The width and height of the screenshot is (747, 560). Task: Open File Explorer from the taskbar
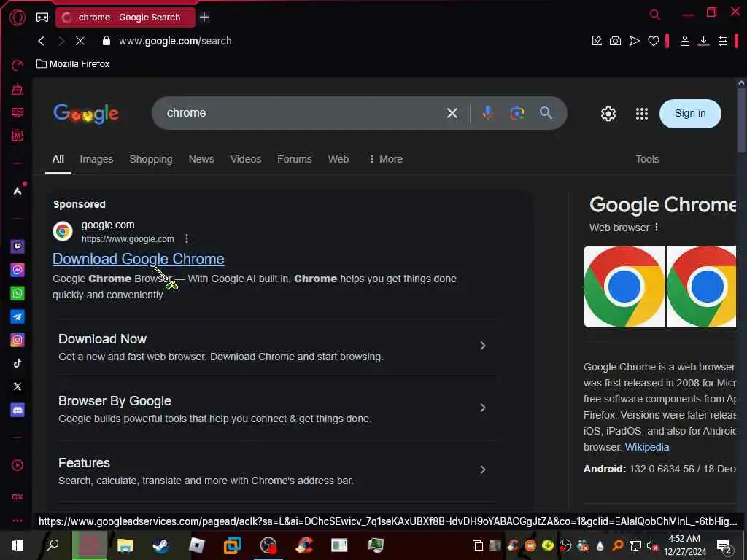pos(125,545)
